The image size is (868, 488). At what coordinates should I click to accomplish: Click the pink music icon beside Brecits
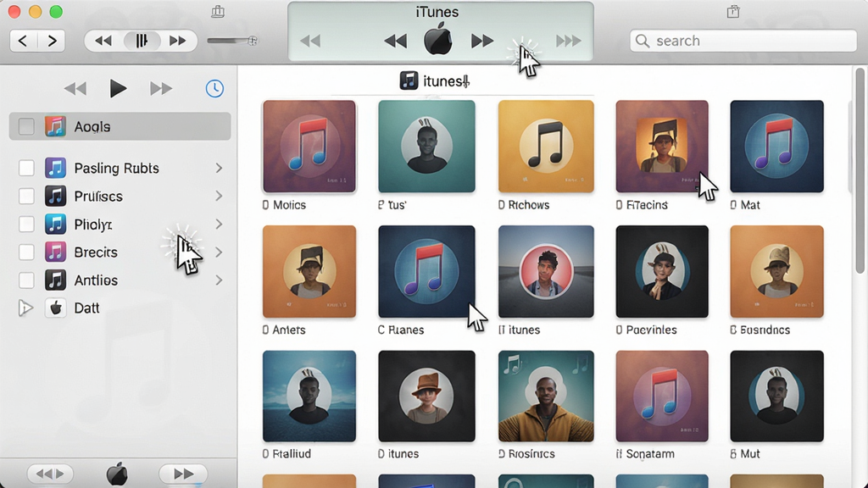[x=55, y=252]
